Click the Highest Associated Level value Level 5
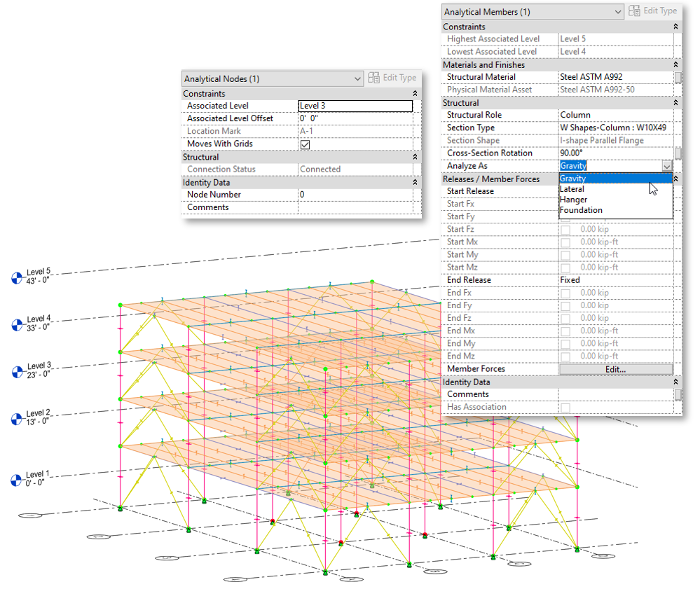Screen dimensions: 700x589 pos(572,39)
